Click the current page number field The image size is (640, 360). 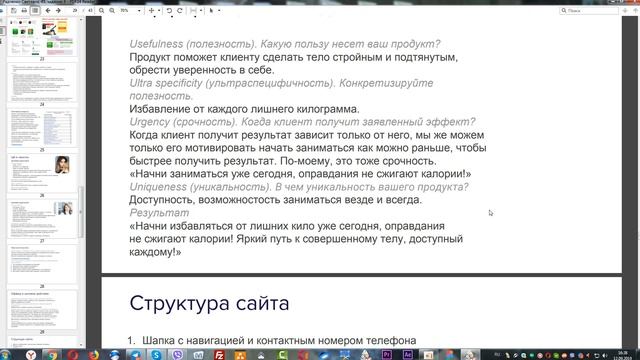pos(75,11)
